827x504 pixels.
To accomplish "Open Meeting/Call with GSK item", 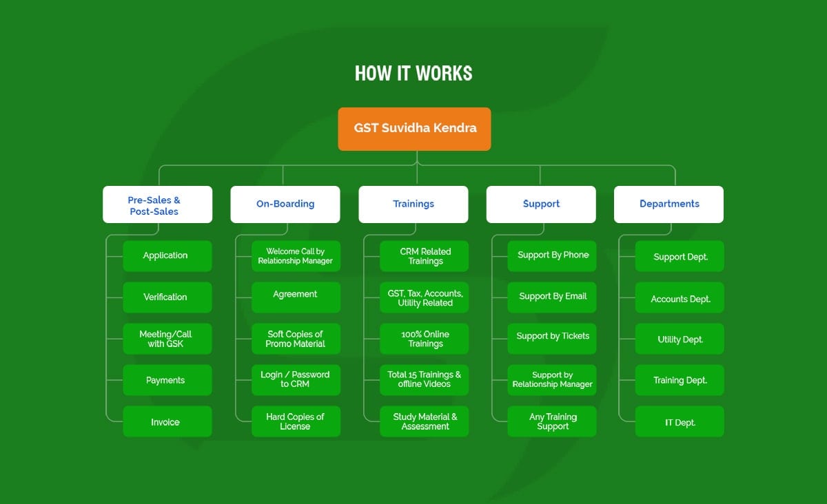I will 167,339.
